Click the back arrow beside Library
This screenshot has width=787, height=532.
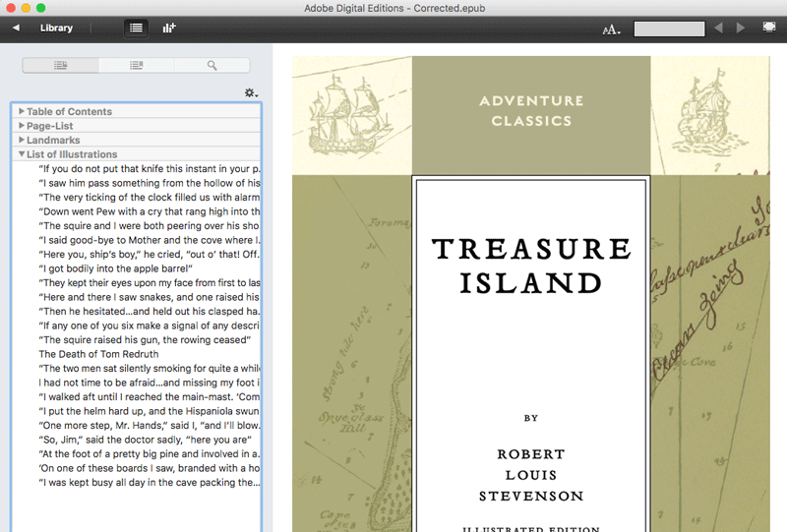click(16, 29)
